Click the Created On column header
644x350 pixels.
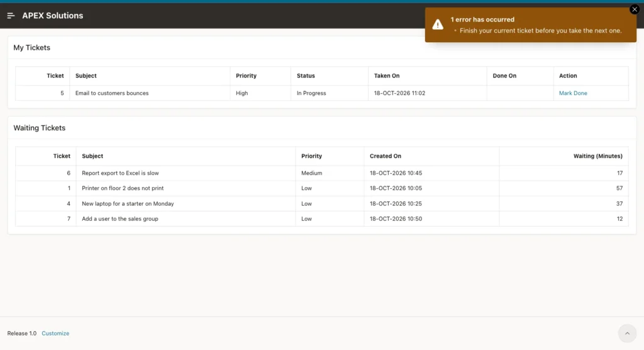point(386,156)
